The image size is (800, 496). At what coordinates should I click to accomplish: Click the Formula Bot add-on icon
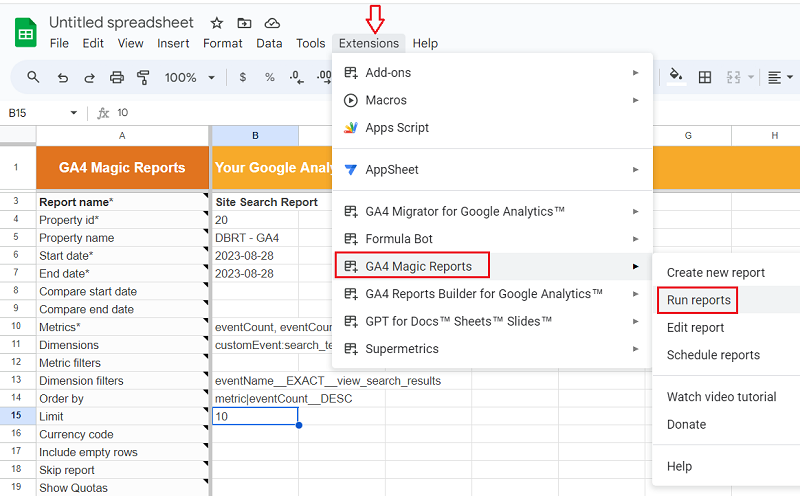(x=351, y=239)
